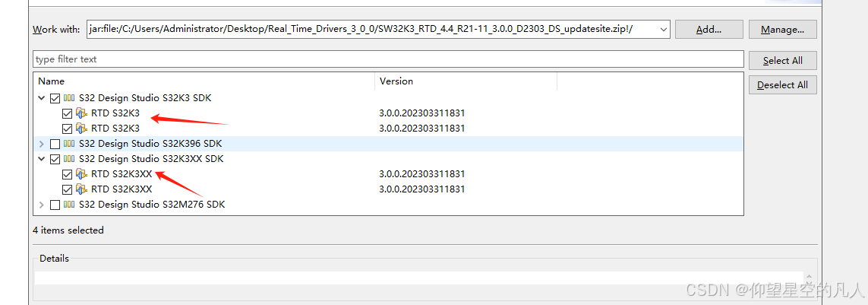This screenshot has height=305, width=868.
Task: Click the feature icon of second RTD S32K3
Action: pyautogui.click(x=82, y=129)
